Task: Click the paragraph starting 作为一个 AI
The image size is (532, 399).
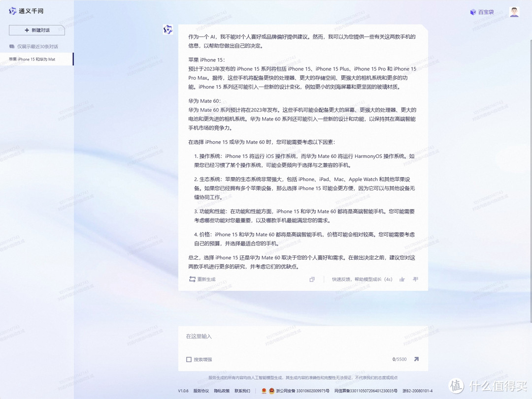Action: coord(302,41)
